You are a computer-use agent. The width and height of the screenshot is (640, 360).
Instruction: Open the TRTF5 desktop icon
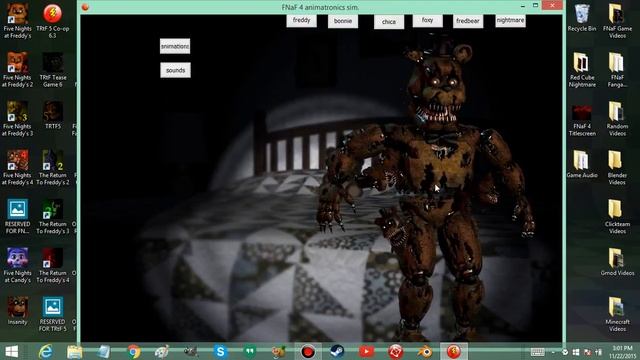[x=53, y=116]
